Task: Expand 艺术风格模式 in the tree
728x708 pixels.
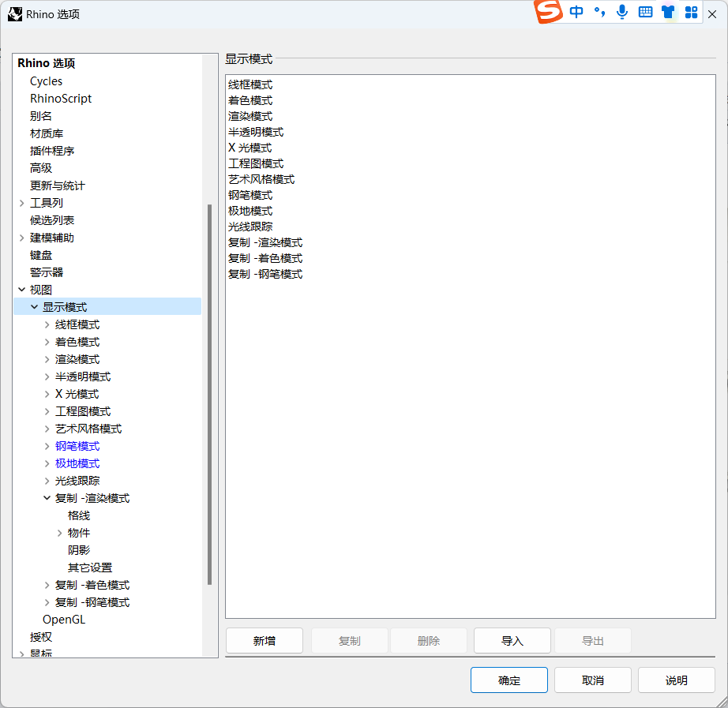Action: coord(47,429)
